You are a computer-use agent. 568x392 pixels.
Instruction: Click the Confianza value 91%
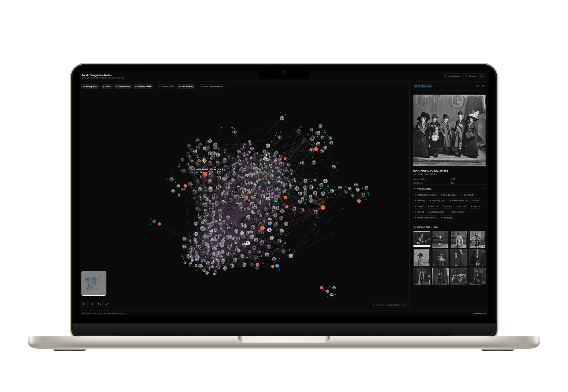452,183
